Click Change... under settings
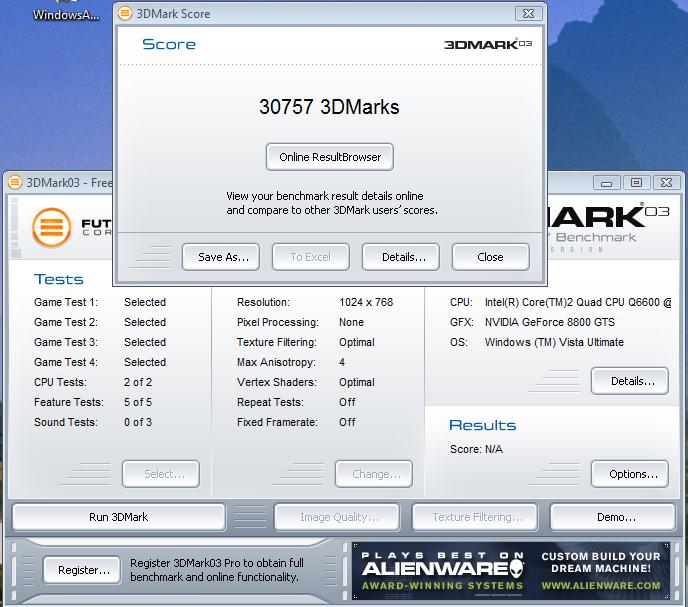 click(x=374, y=474)
